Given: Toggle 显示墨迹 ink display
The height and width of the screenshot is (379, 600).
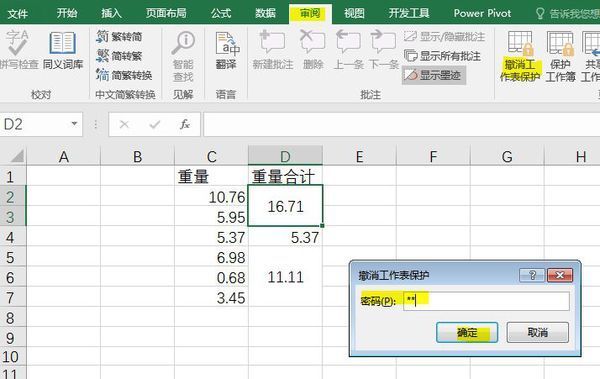Looking at the screenshot, I should 434,75.
